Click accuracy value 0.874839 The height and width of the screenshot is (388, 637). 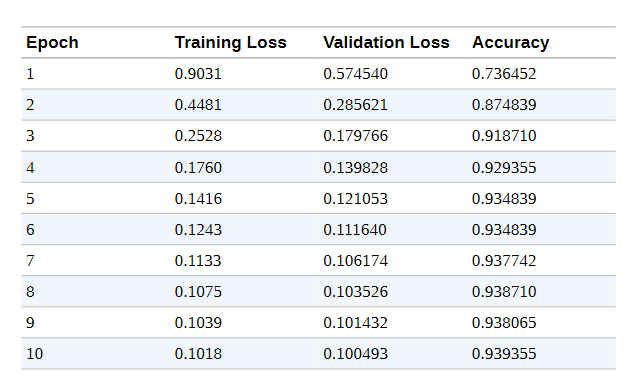[504, 105]
